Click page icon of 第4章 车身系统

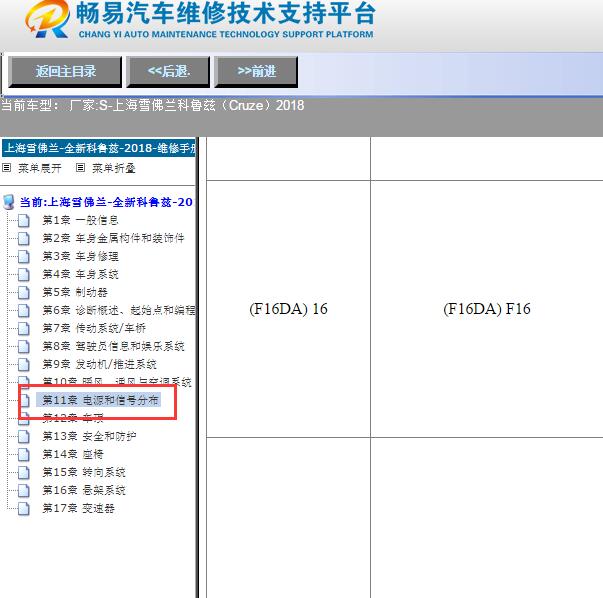(24, 275)
